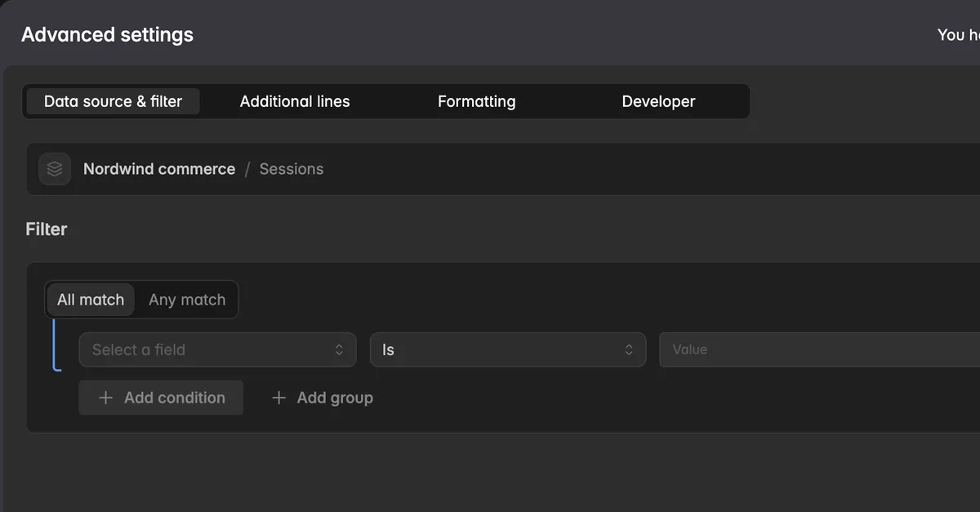Click the up-down chevron in Select a field
Image resolution: width=980 pixels, height=512 pixels.
pyautogui.click(x=340, y=349)
